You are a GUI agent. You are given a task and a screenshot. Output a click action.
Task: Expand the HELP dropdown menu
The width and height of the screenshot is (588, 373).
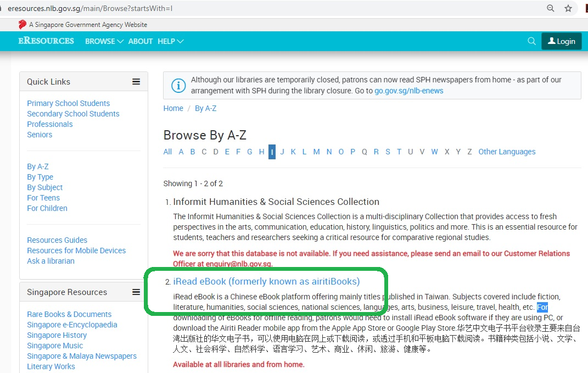tap(170, 41)
